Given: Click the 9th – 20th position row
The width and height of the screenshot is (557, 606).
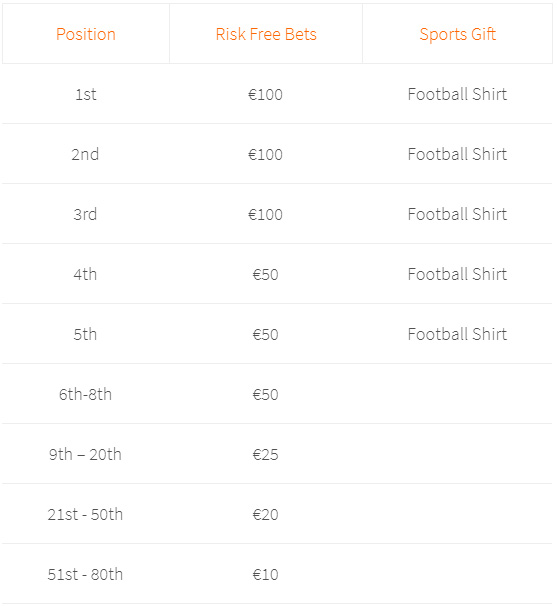Looking at the screenshot, I should pyautogui.click(x=277, y=454).
